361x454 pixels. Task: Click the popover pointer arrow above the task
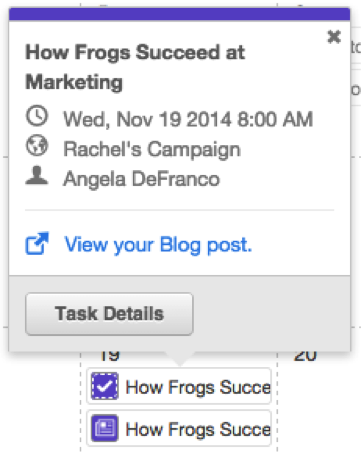180,359
